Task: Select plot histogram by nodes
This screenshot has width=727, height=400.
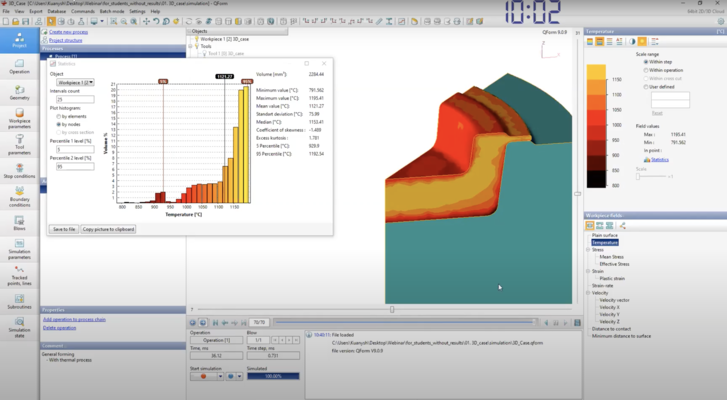Action: (x=58, y=124)
